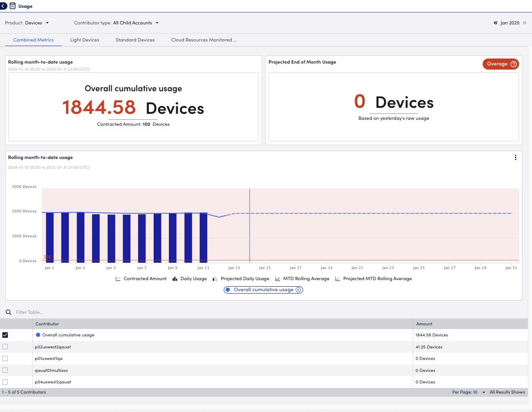Check the qauat01multisso row checkbox
Viewport: 532px width, 412px height.
point(5,371)
